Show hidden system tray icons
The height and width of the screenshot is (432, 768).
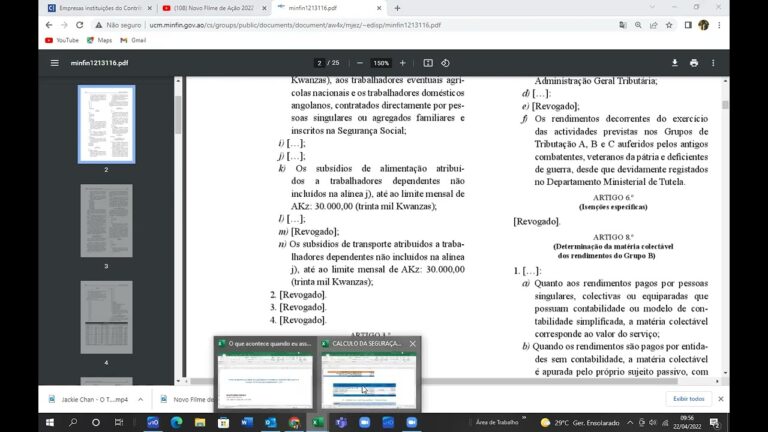630,422
